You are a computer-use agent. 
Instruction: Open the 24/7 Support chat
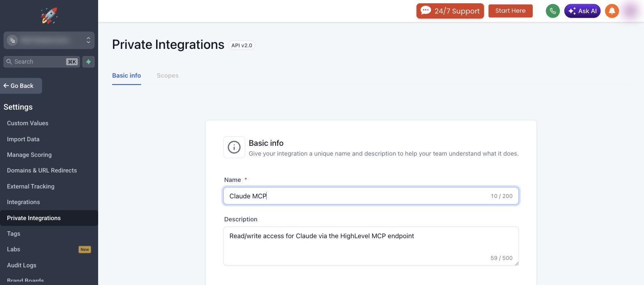(450, 11)
